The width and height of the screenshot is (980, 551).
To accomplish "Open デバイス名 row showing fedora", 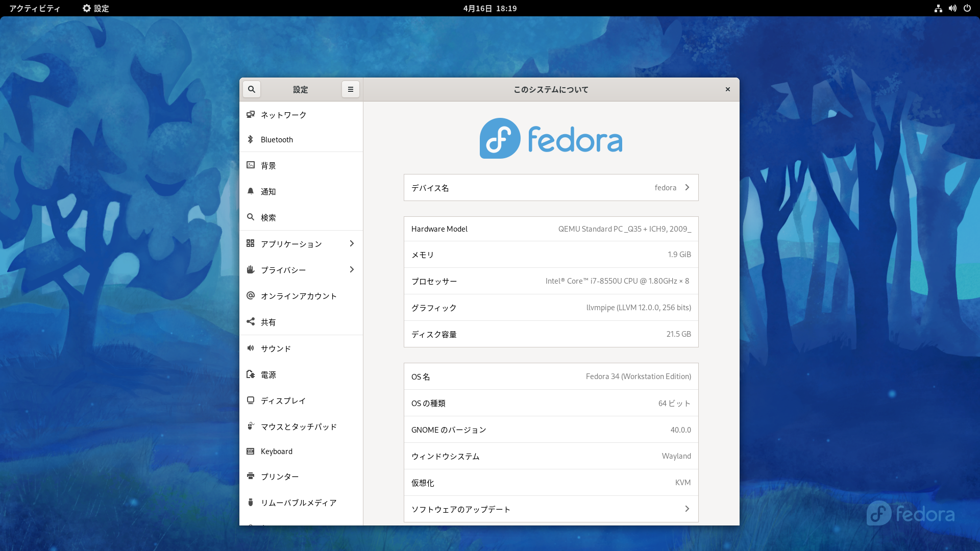I will coord(551,188).
